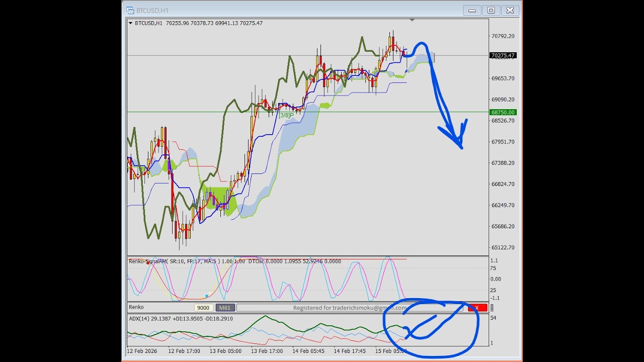This screenshot has width=644, height=362.
Task: Click the red X button in Renko panel
Action: (x=477, y=308)
